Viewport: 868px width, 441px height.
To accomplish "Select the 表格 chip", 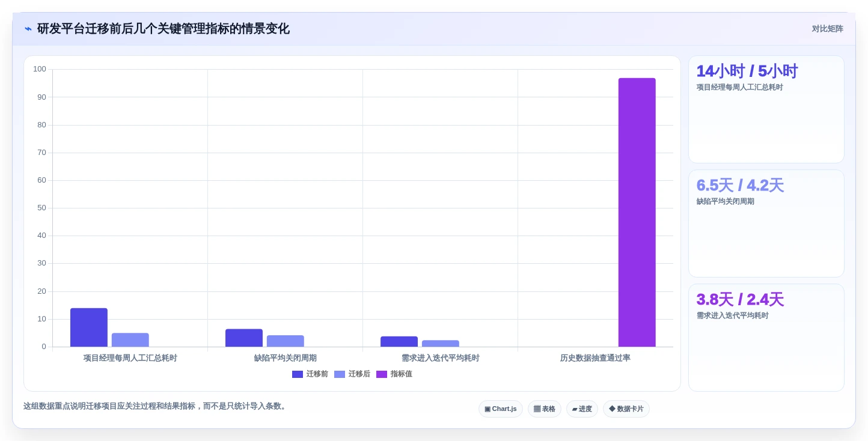I will click(545, 409).
